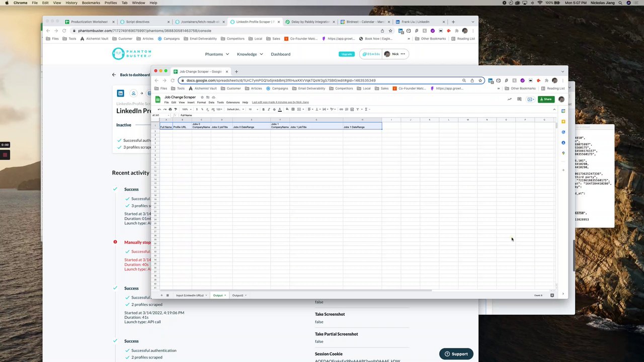Screen dimensions: 644x362
Task: Click the cloud save status icon
Action: pos(213,97)
